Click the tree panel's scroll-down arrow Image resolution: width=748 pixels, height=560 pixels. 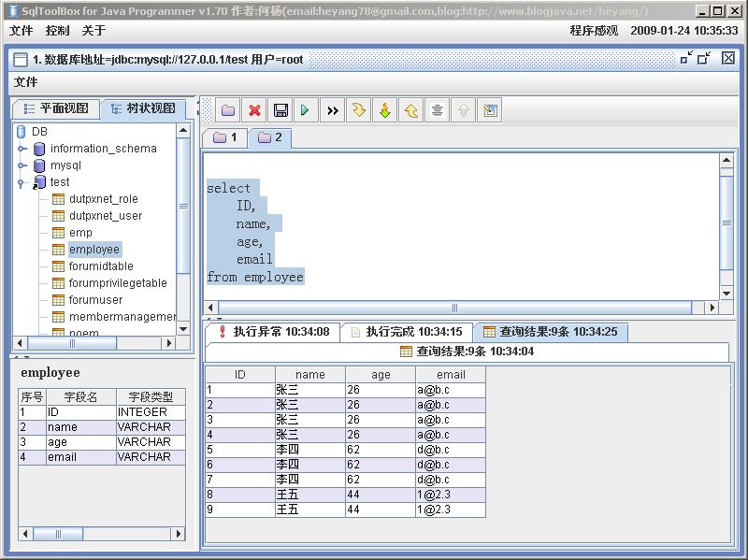(x=183, y=329)
